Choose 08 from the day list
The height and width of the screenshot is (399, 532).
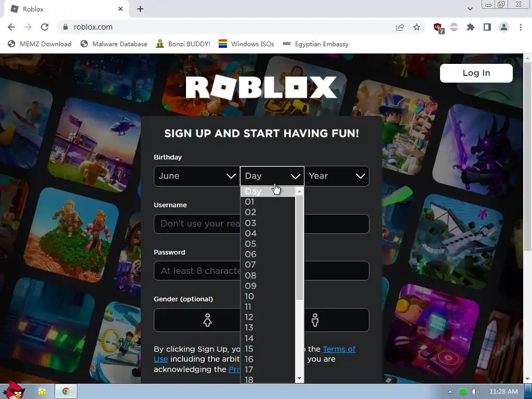[x=268, y=275]
